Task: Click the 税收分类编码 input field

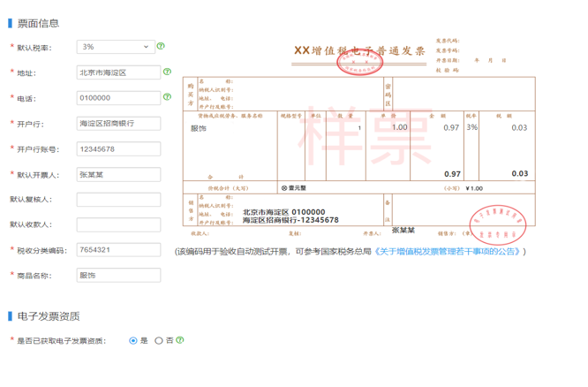Action: click(118, 250)
